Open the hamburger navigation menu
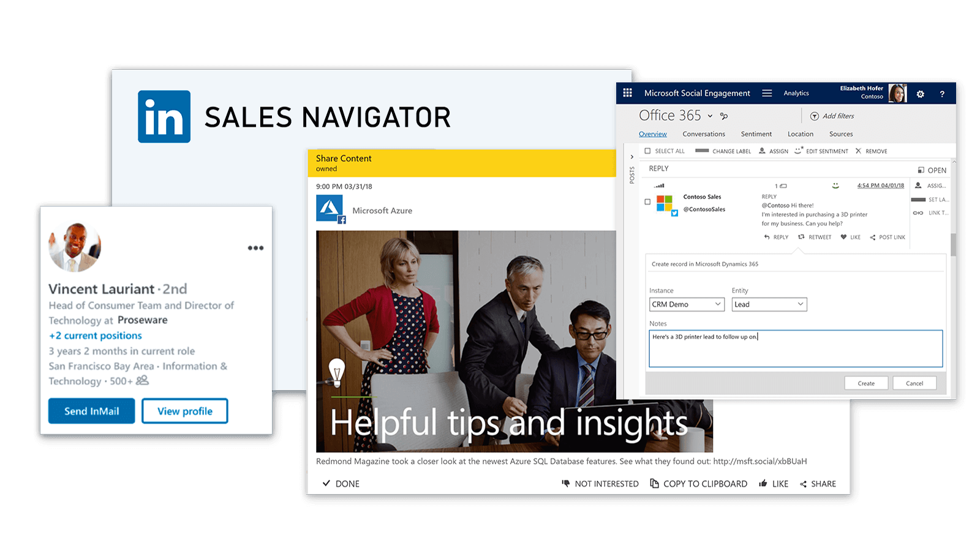 click(x=767, y=93)
